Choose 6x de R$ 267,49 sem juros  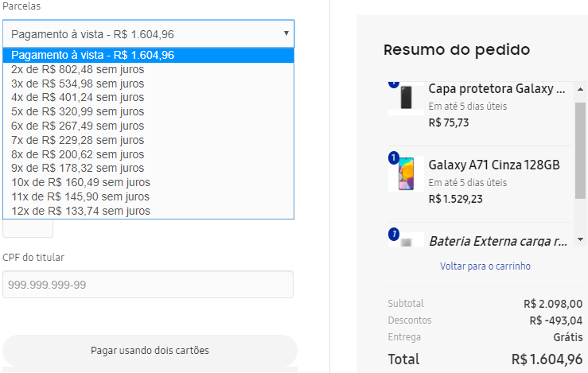(77, 126)
